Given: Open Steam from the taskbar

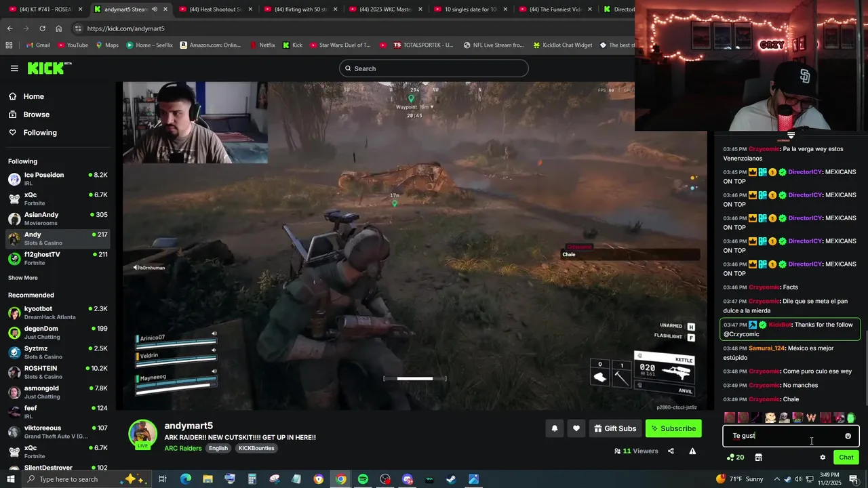Looking at the screenshot, I should [451, 479].
